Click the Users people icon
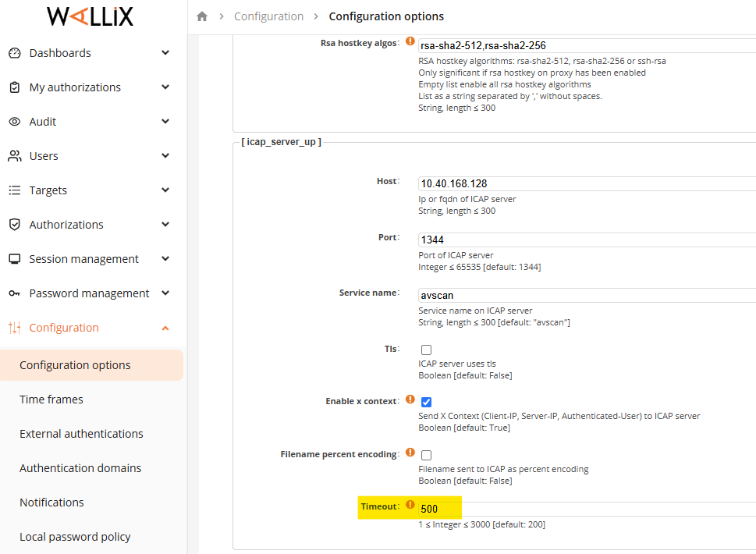Viewport: 756px width, 554px height. (x=15, y=156)
